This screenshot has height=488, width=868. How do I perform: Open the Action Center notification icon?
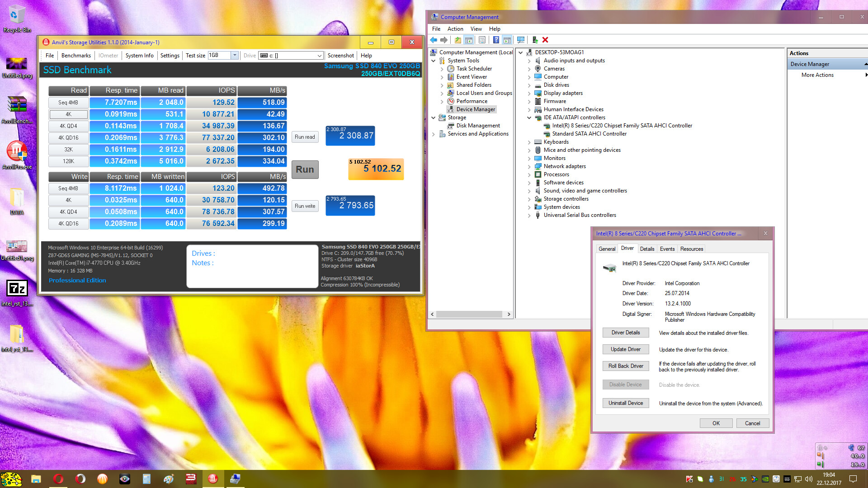point(853,479)
